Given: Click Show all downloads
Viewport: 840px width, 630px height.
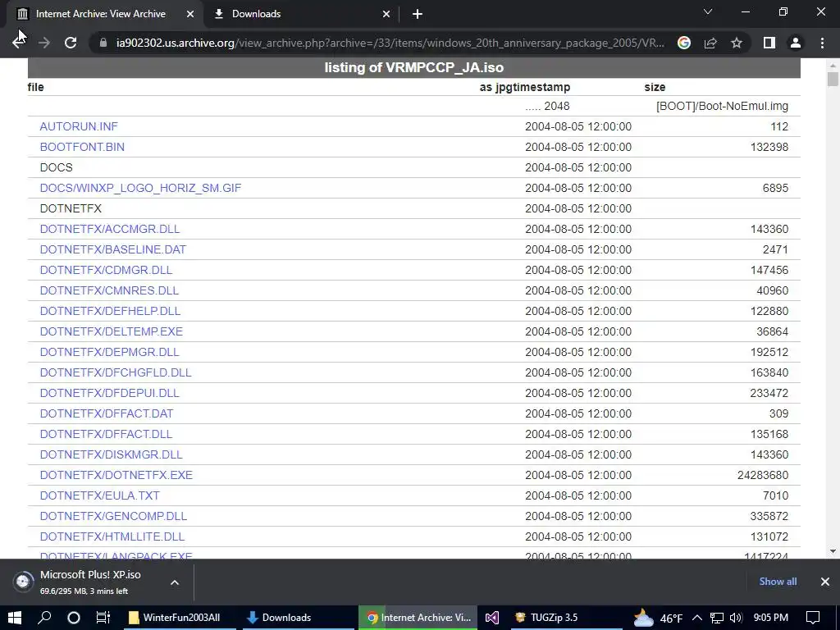Looking at the screenshot, I should coord(778,582).
